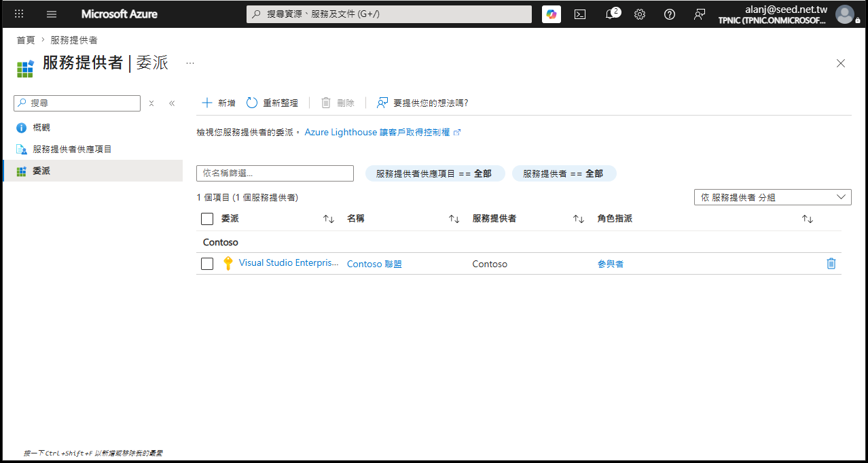
Task: Open 服務提供者供應項目 in sidebar
Action: [92, 149]
